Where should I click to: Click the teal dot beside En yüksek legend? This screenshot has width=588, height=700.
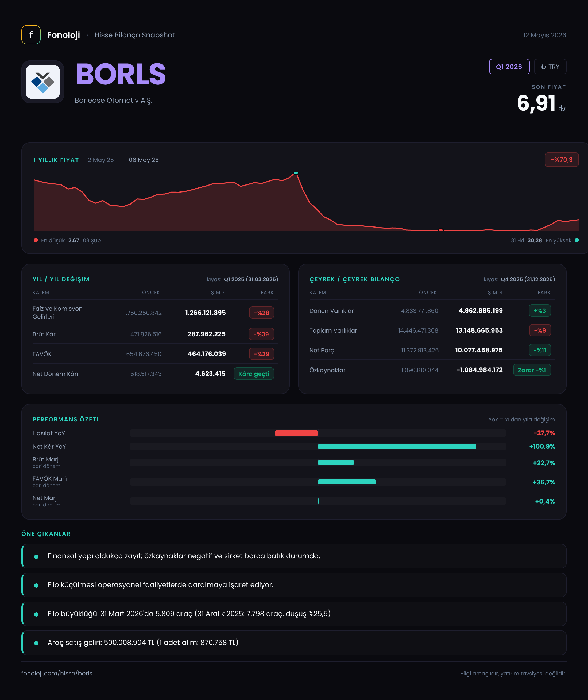(x=577, y=240)
